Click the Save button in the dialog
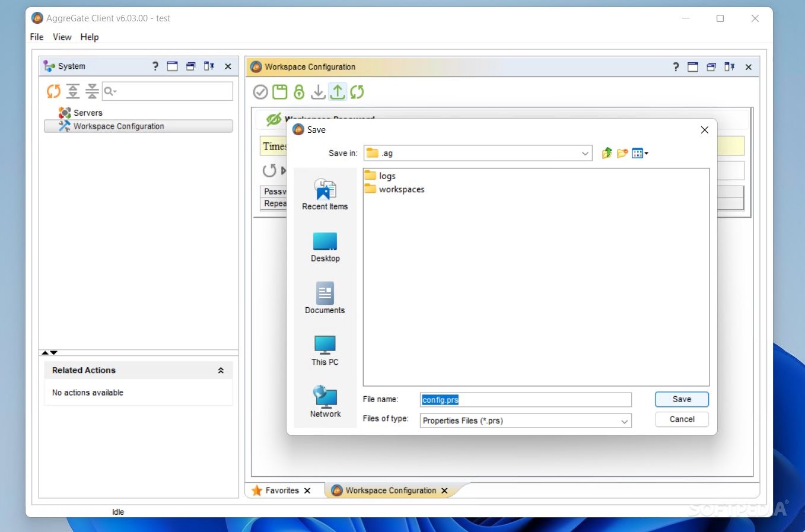The image size is (805, 532). coord(682,399)
